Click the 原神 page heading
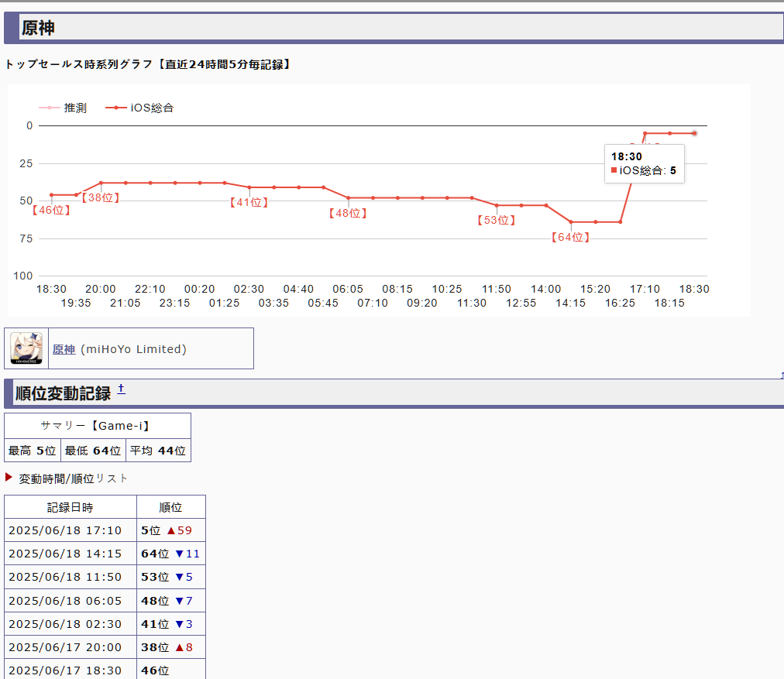Viewport: 784px width, 679px height. [38, 28]
